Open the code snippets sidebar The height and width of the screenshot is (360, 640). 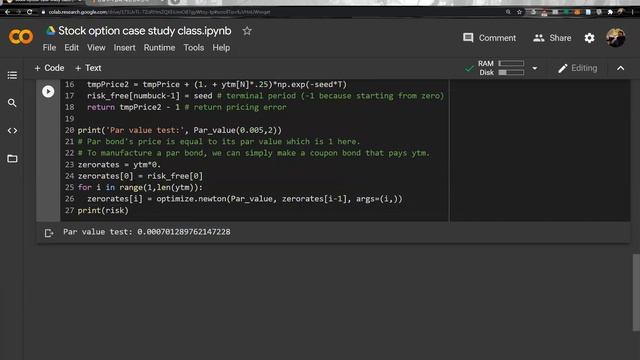pyautogui.click(x=12, y=131)
